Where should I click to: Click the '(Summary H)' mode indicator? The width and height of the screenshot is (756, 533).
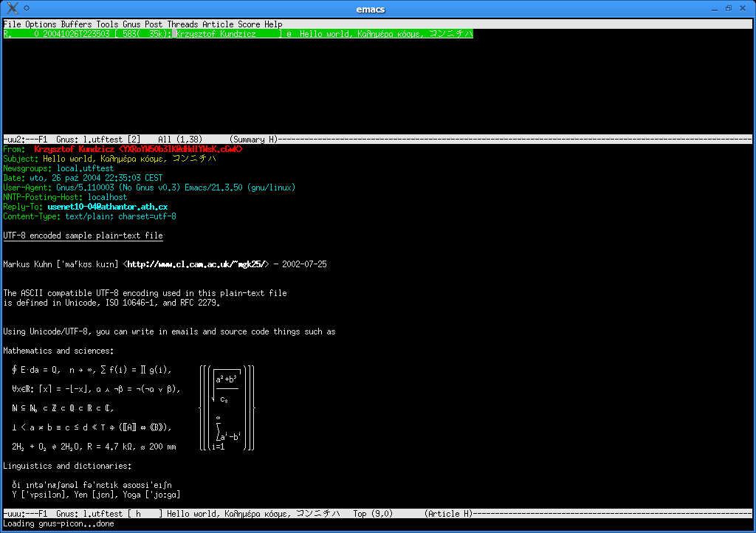click(x=254, y=140)
